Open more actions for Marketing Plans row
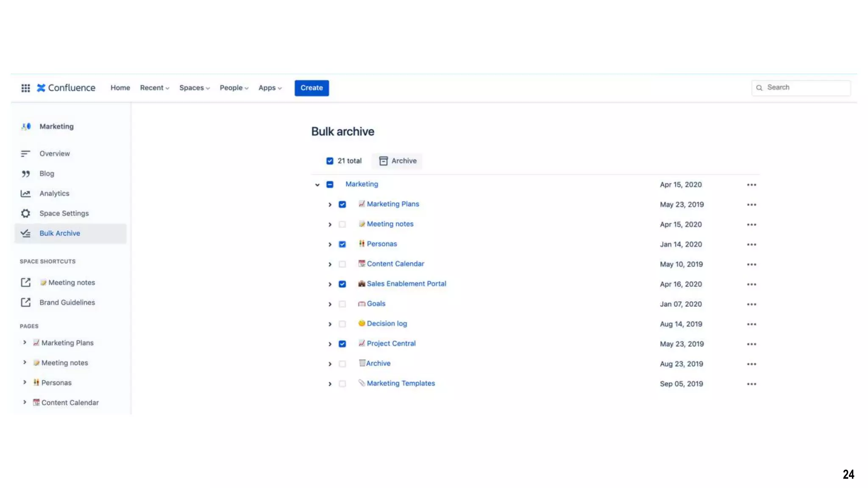This screenshot has width=868, height=488. (x=751, y=205)
